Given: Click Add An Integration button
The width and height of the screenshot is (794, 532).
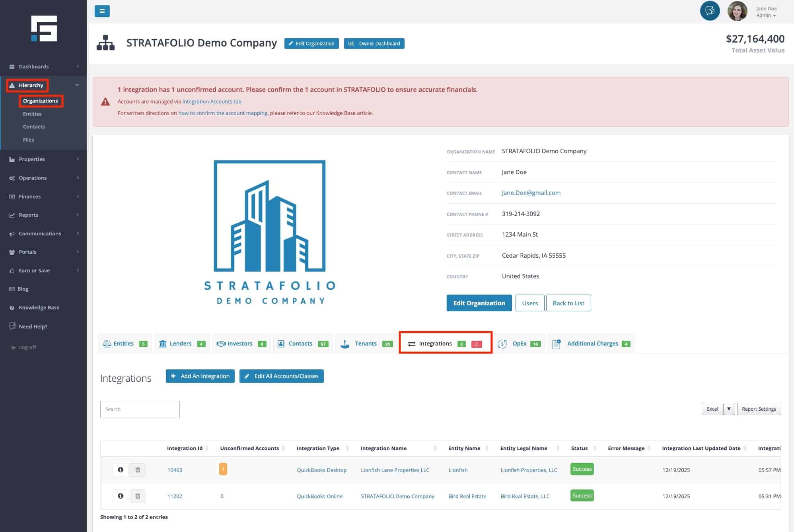Looking at the screenshot, I should click(x=200, y=376).
